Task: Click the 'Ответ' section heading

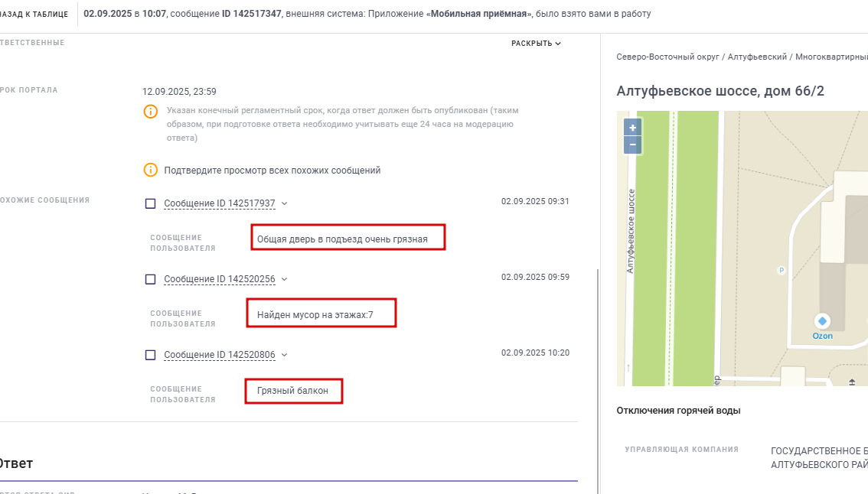Action: [15, 463]
